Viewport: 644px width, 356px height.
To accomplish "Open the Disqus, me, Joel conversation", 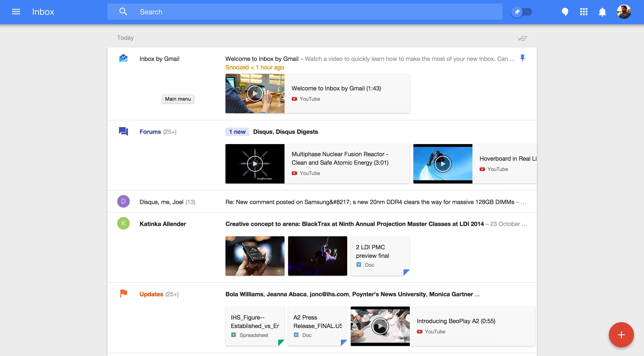I will (x=167, y=202).
